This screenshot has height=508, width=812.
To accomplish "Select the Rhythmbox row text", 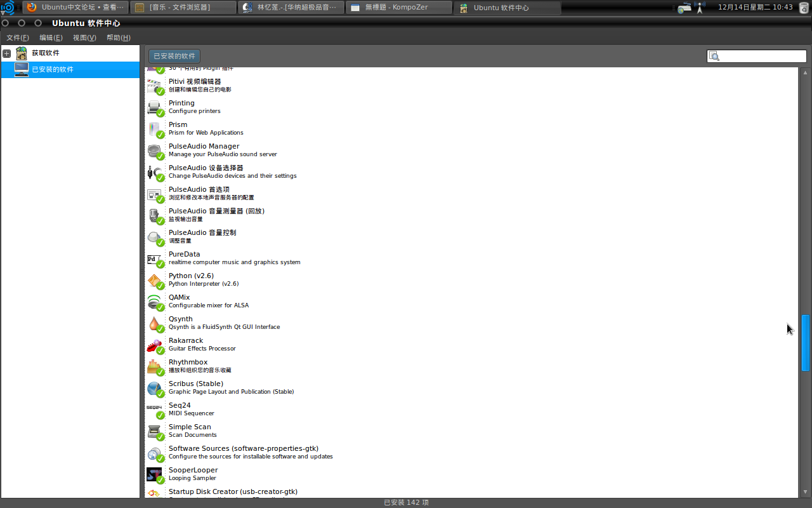I will pyautogui.click(x=200, y=366).
